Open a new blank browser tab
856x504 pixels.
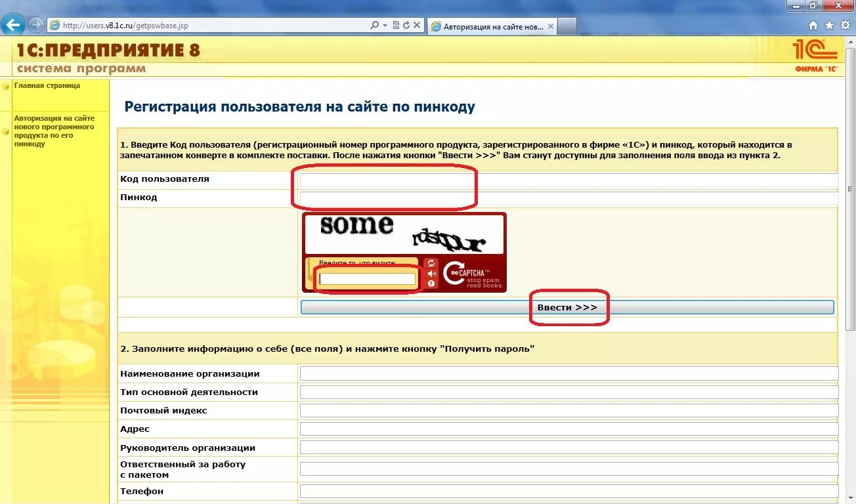pyautogui.click(x=567, y=26)
